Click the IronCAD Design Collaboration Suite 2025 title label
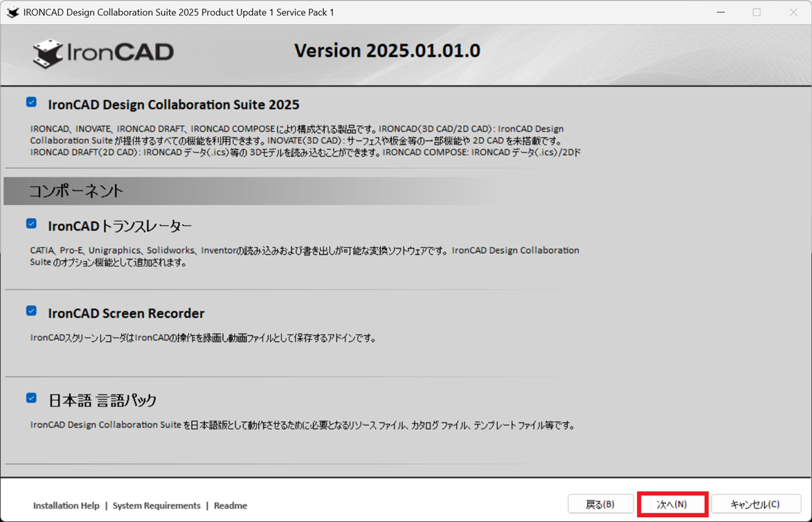The width and height of the screenshot is (812, 522). click(173, 105)
